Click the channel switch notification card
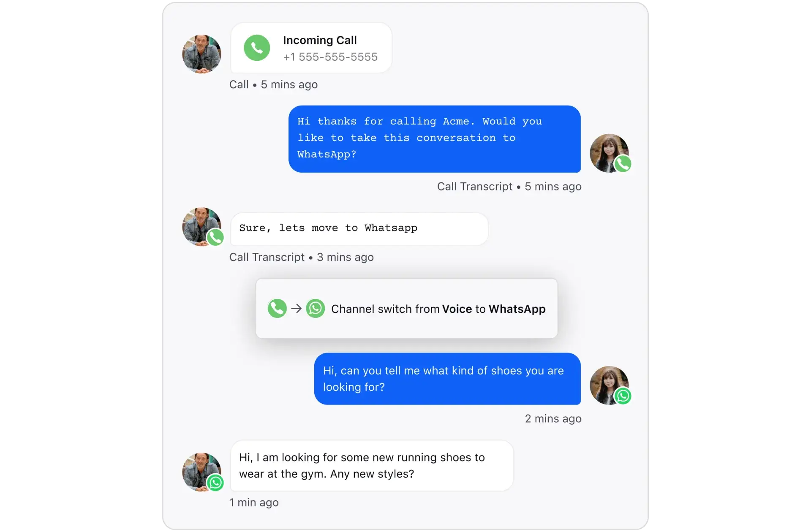Viewport: 811px width, 532px height. (405, 307)
